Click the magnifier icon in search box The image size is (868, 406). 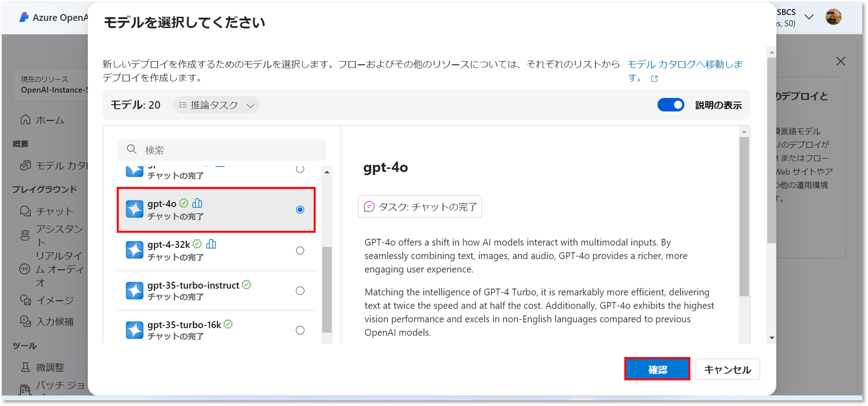131,149
